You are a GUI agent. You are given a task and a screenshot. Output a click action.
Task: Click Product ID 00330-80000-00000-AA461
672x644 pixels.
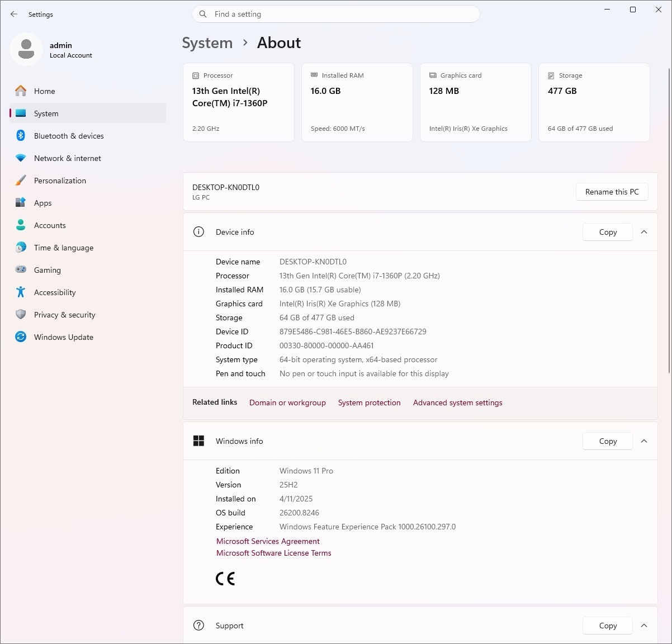(326, 345)
